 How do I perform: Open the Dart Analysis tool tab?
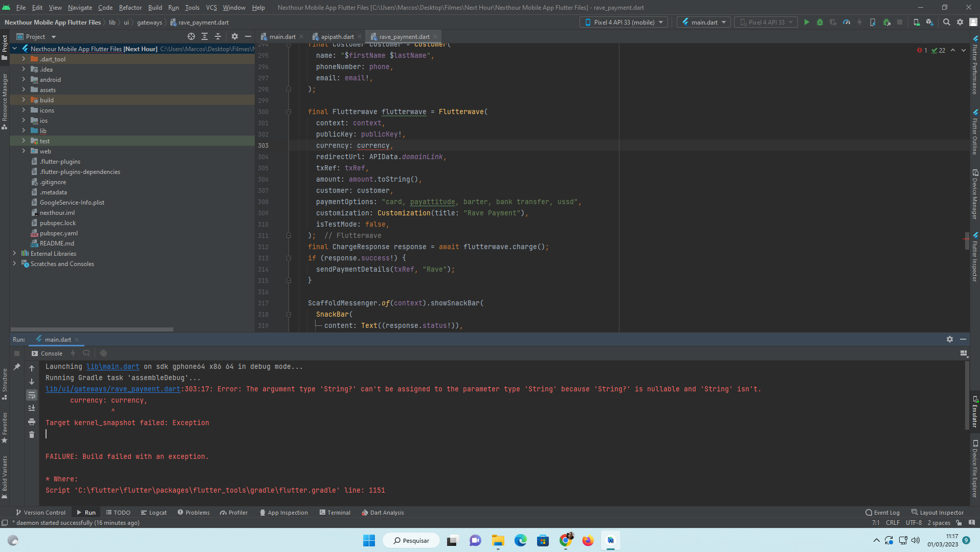[x=382, y=513]
